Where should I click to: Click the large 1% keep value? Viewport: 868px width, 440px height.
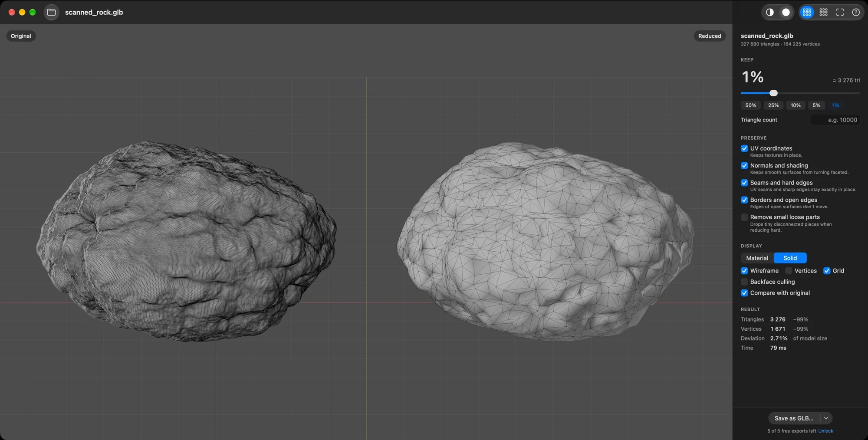(753, 77)
